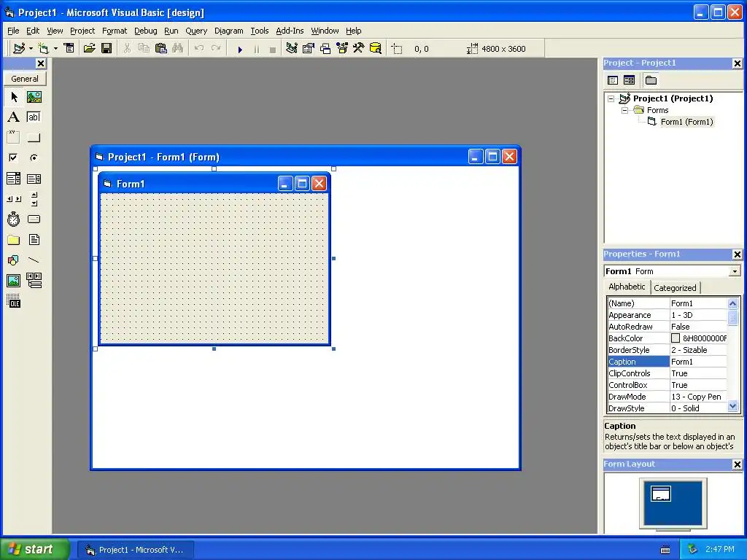Image resolution: width=747 pixels, height=560 pixels.
Task: Click the Add Standard EXE Project toolbar icon
Action: [x=19, y=48]
